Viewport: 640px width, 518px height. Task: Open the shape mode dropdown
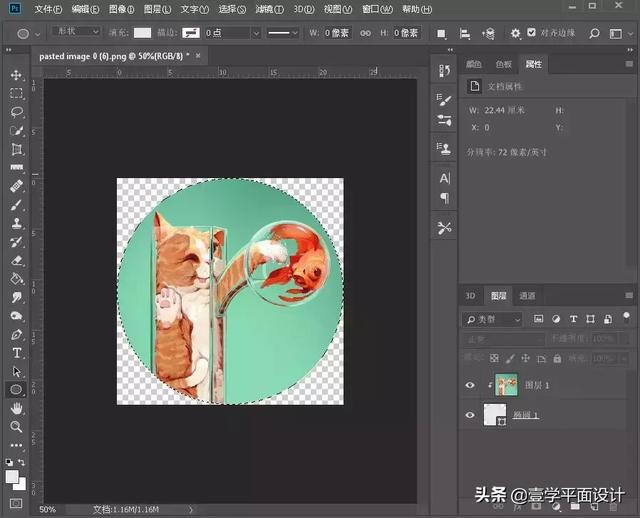[76, 31]
